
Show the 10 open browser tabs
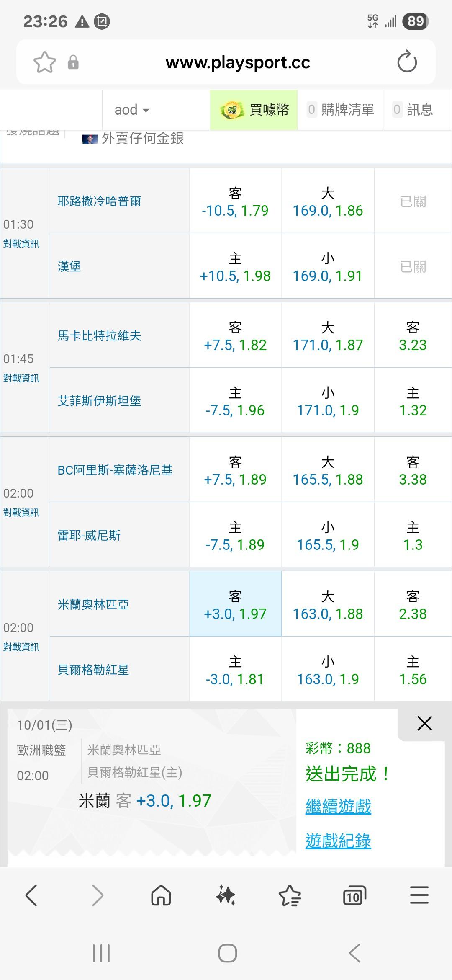[354, 896]
